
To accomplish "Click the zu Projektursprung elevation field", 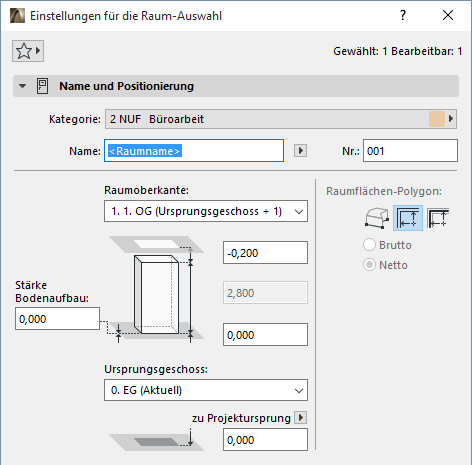I will point(265,440).
